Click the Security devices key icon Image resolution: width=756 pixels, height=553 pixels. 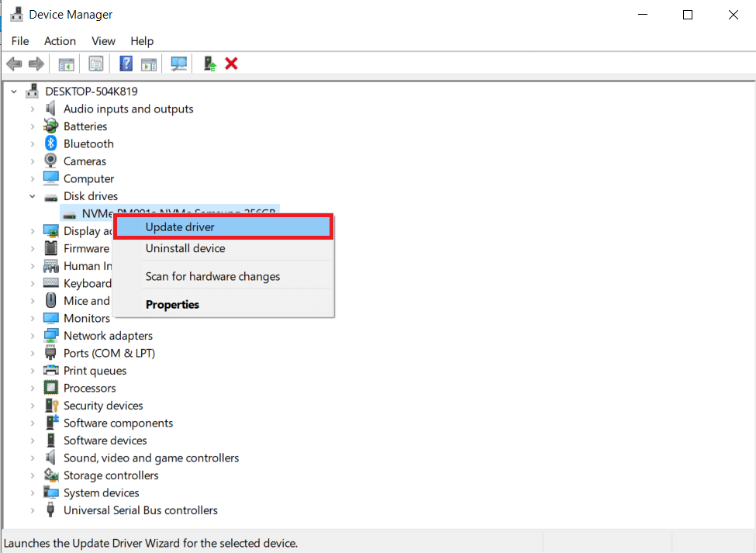tap(50, 405)
